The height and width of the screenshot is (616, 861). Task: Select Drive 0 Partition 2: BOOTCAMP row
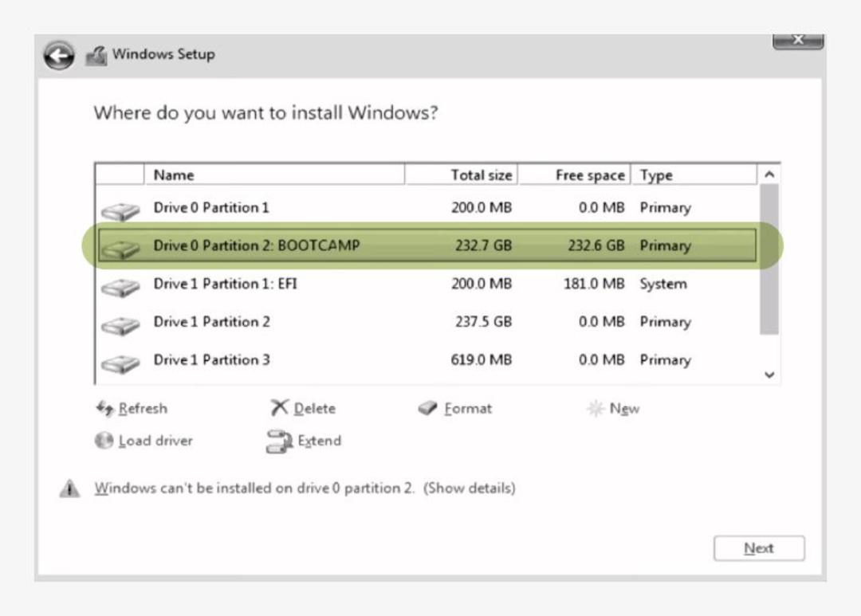(x=427, y=245)
